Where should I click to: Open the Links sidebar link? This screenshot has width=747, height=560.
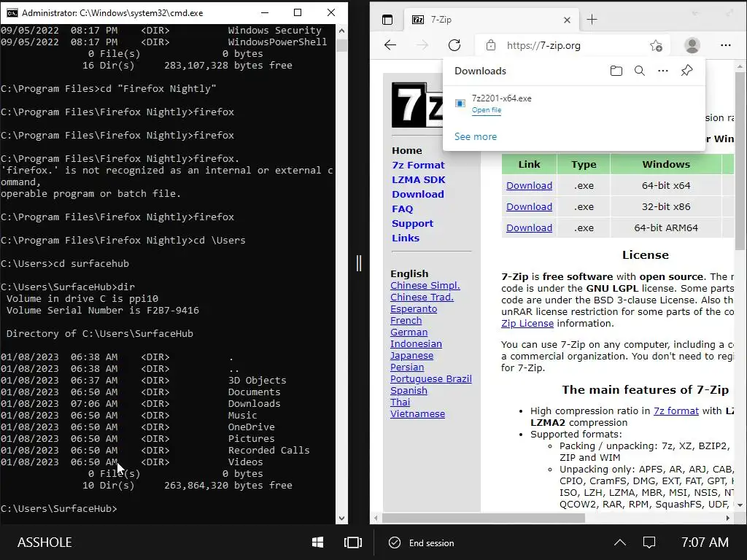pos(406,238)
